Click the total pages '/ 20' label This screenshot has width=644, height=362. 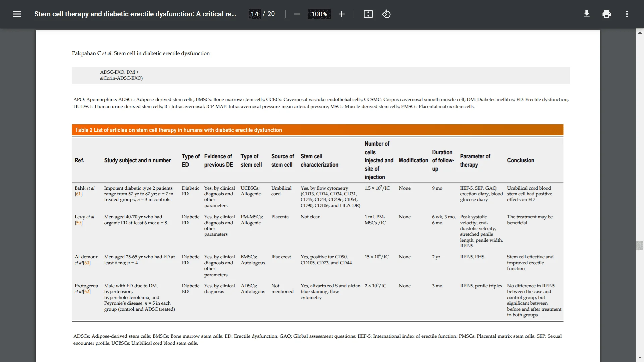click(269, 14)
